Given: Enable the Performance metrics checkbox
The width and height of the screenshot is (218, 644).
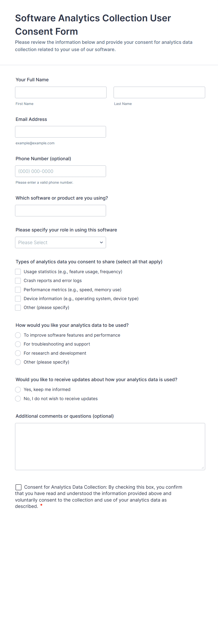Looking at the screenshot, I should click(x=18, y=290).
